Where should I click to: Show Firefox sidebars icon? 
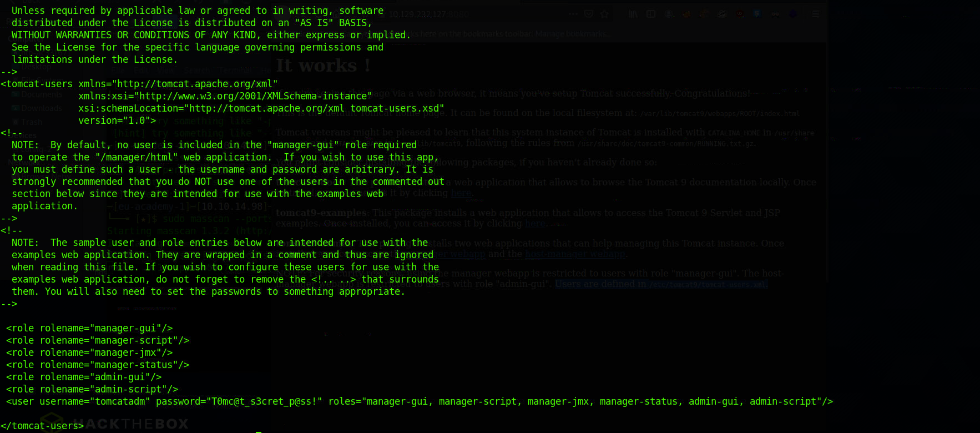point(651,14)
